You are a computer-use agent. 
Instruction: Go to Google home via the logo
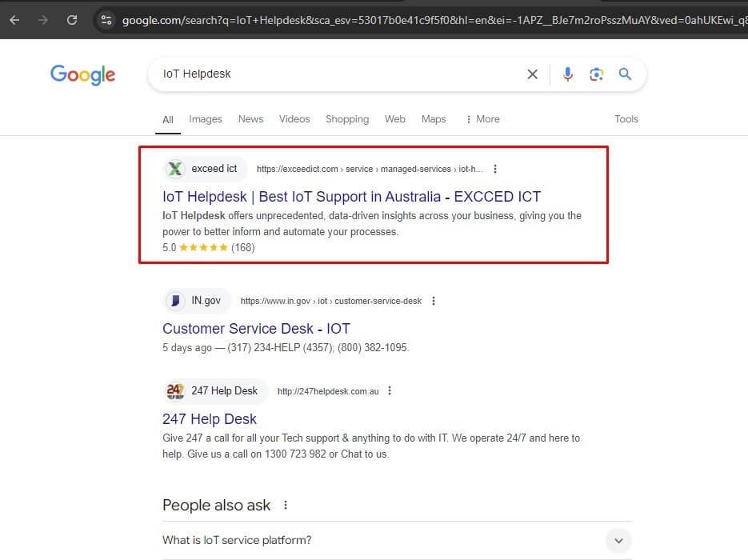(x=82, y=74)
